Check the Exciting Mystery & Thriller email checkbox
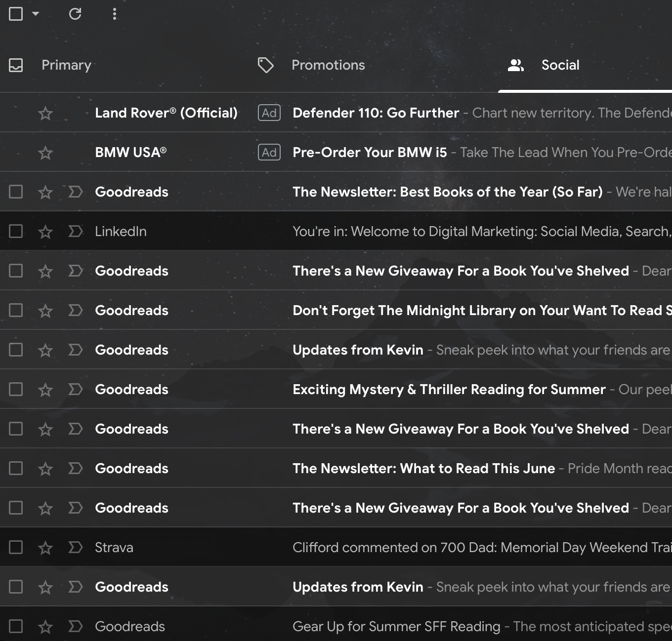 tap(16, 389)
